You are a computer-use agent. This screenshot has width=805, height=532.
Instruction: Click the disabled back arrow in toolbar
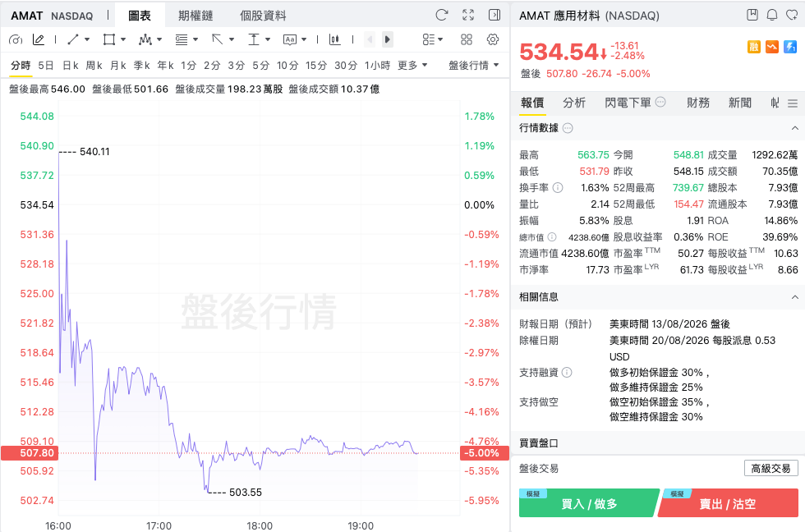370,39
